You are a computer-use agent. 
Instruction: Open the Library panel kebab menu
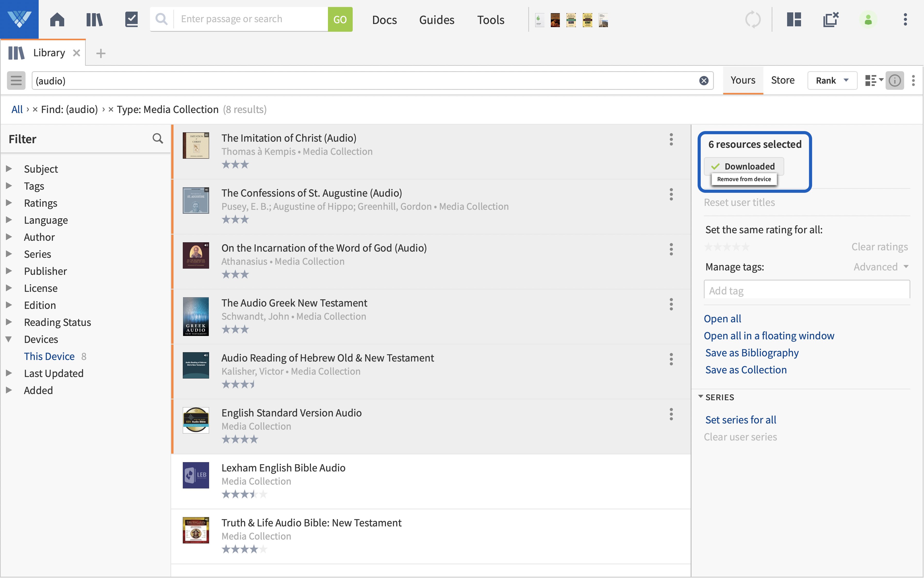point(913,81)
